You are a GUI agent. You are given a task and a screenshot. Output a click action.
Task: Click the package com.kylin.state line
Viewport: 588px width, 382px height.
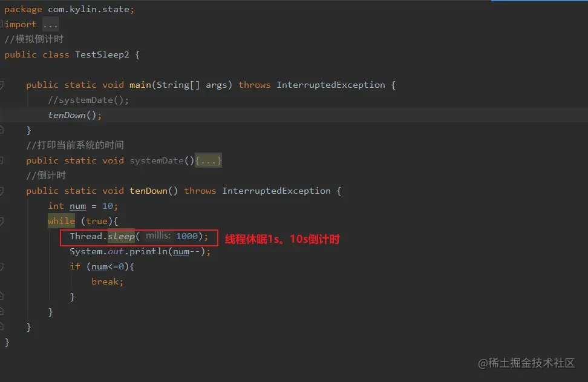(x=69, y=9)
